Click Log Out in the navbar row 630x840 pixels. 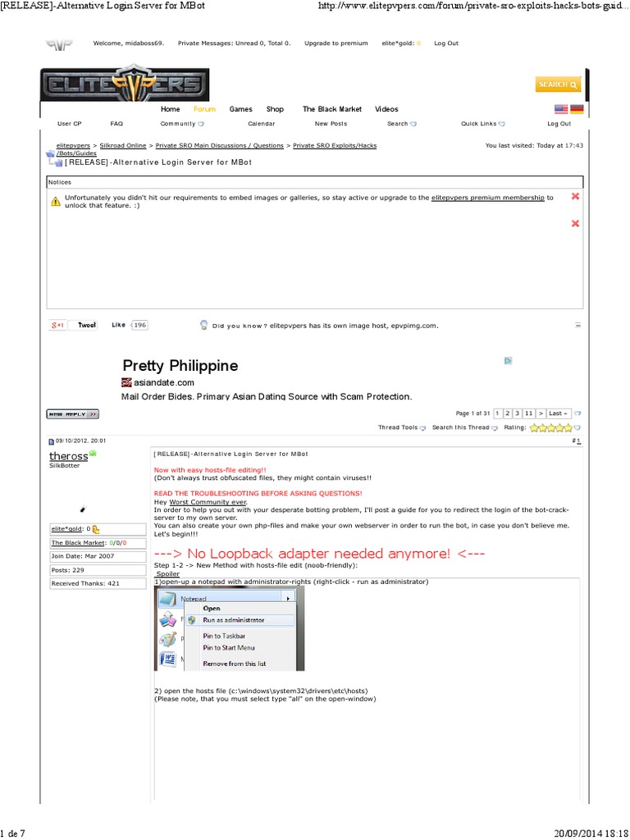coord(559,124)
